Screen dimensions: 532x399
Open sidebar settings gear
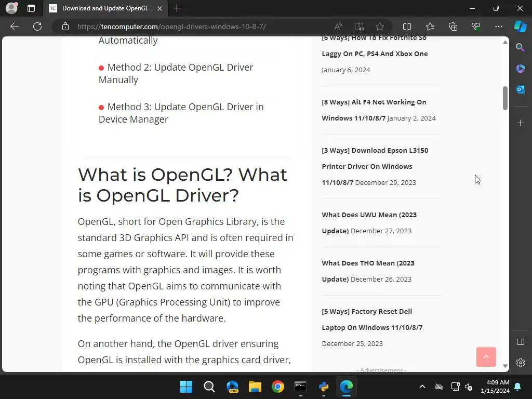520,363
